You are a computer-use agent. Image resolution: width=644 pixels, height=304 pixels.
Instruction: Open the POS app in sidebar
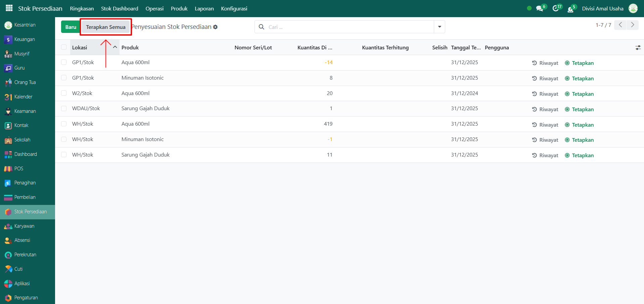(x=18, y=169)
